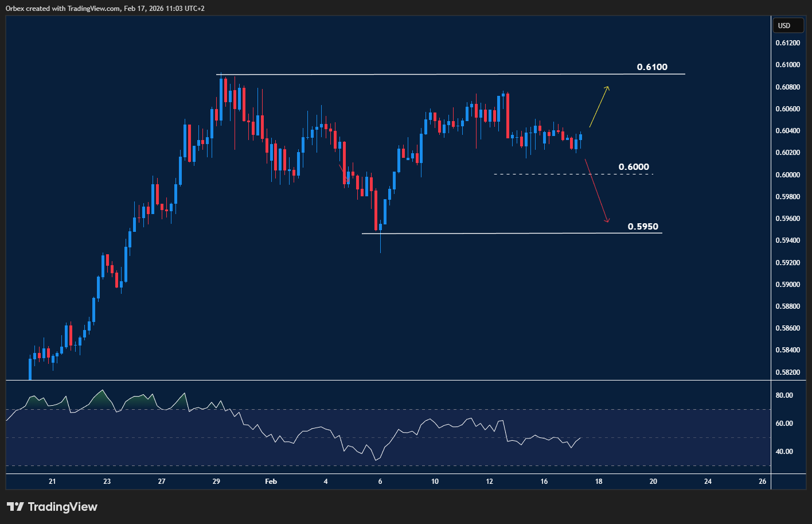Image resolution: width=812 pixels, height=524 pixels.
Task: Expand the price scale by clicking 0.61200
Action: tap(788, 42)
